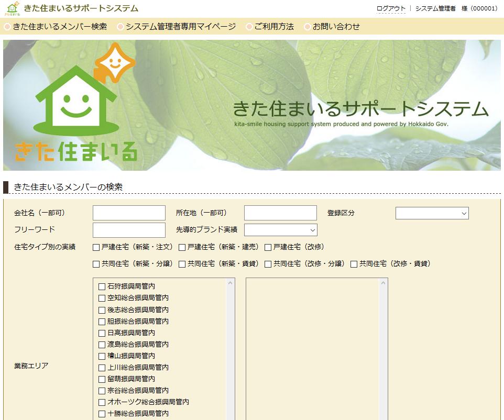Check 日高振興局管内 area

tap(102, 333)
